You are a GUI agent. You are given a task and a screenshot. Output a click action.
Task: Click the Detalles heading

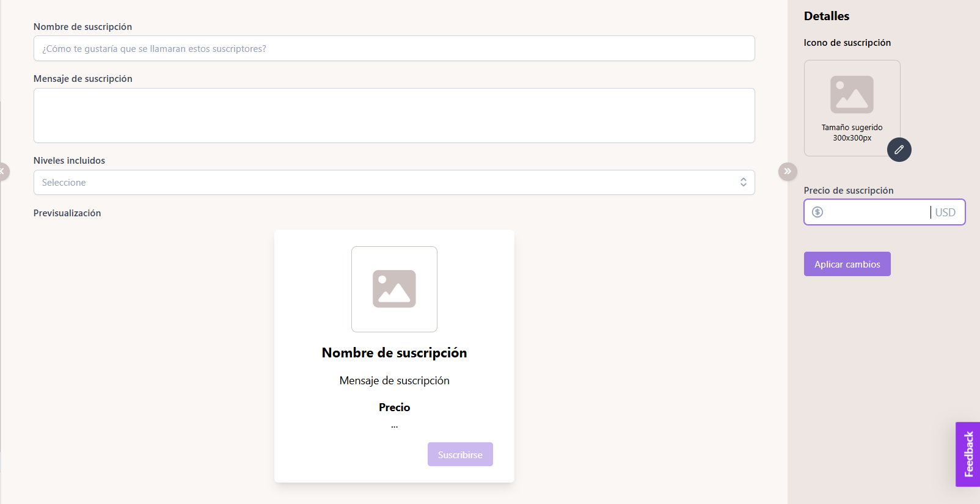point(826,16)
